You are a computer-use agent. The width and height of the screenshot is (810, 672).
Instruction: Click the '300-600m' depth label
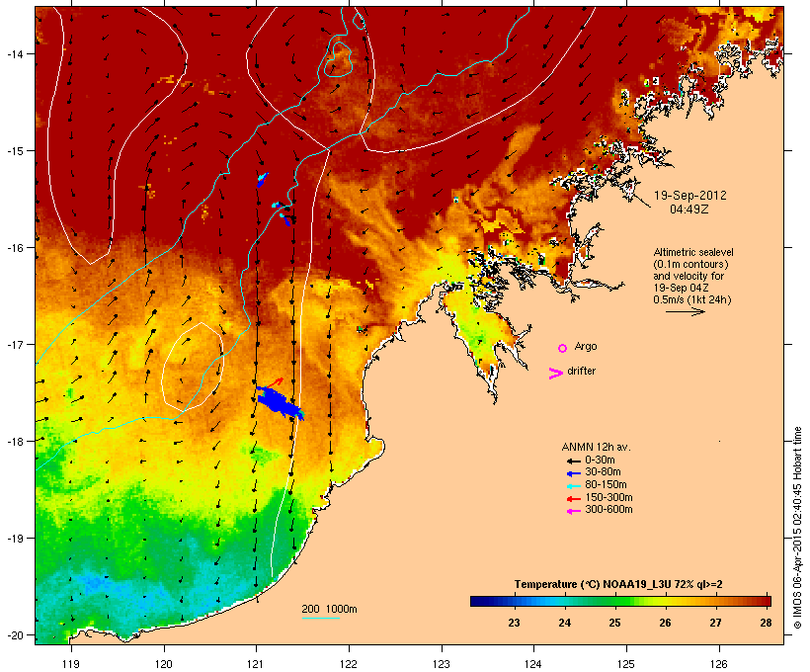(608, 509)
